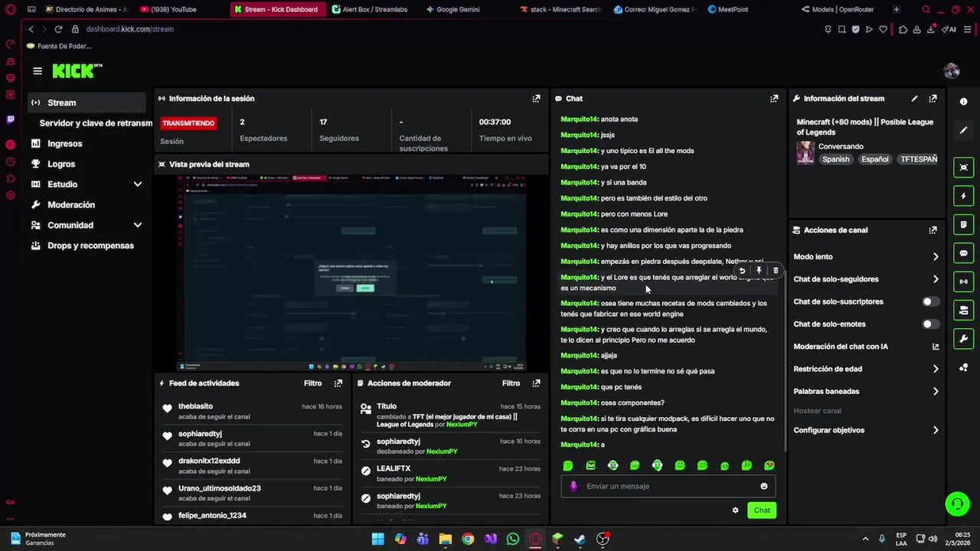Image resolution: width=980 pixels, height=551 pixels.
Task: Open Palabras baneadas settings
Action: coord(865,391)
